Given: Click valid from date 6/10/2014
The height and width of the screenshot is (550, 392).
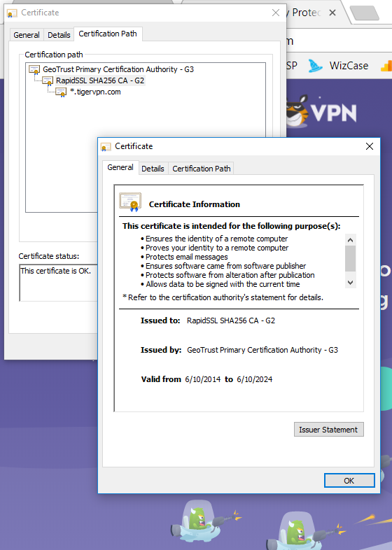Looking at the screenshot, I should pos(203,379).
